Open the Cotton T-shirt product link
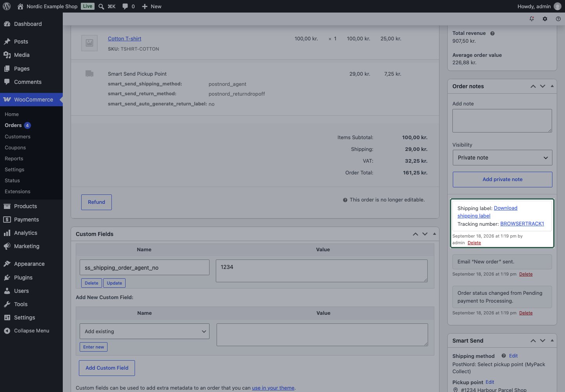The height and width of the screenshot is (392, 565). coord(124,38)
